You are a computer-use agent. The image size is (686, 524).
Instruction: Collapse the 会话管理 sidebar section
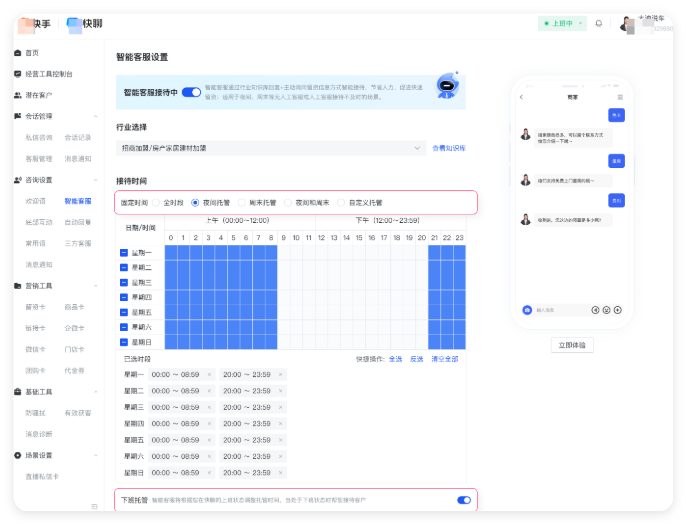pyautogui.click(x=96, y=116)
